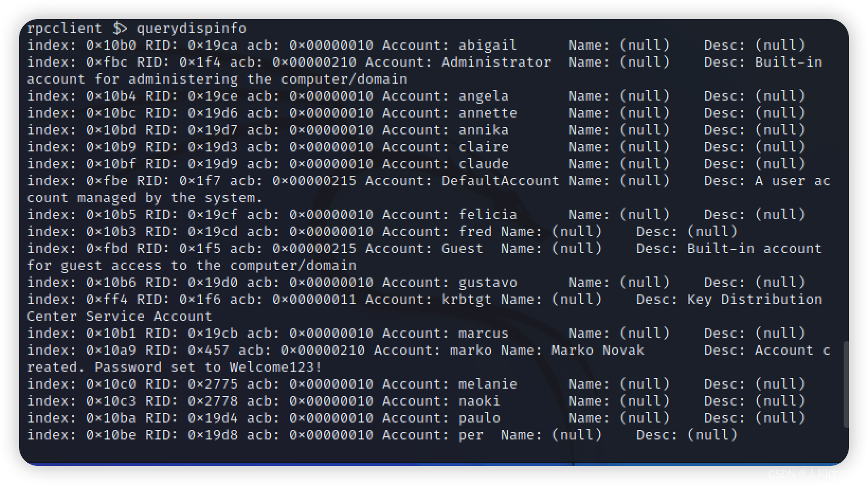Click the querydispinfo command text
The width and height of the screenshot is (868, 485).
192,28
